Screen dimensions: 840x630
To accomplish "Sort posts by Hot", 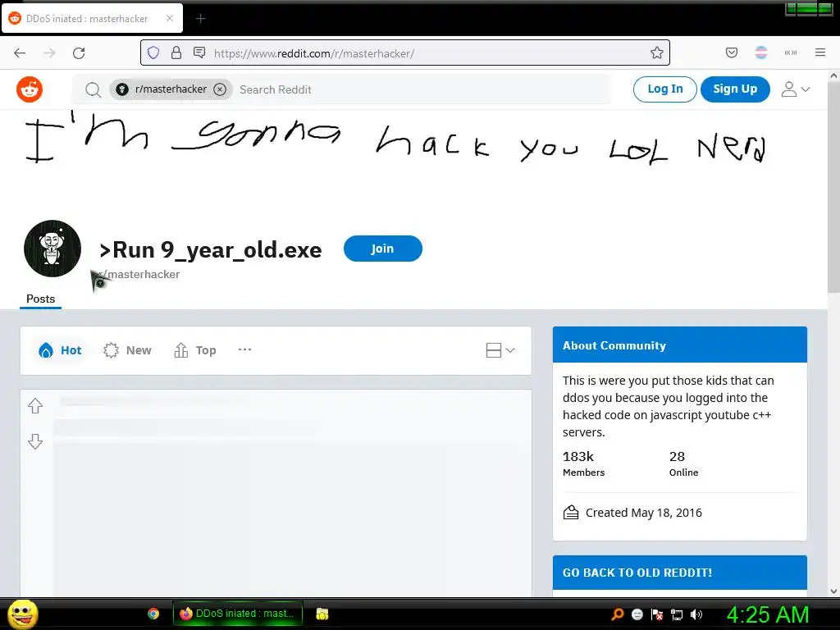I will 61,350.
